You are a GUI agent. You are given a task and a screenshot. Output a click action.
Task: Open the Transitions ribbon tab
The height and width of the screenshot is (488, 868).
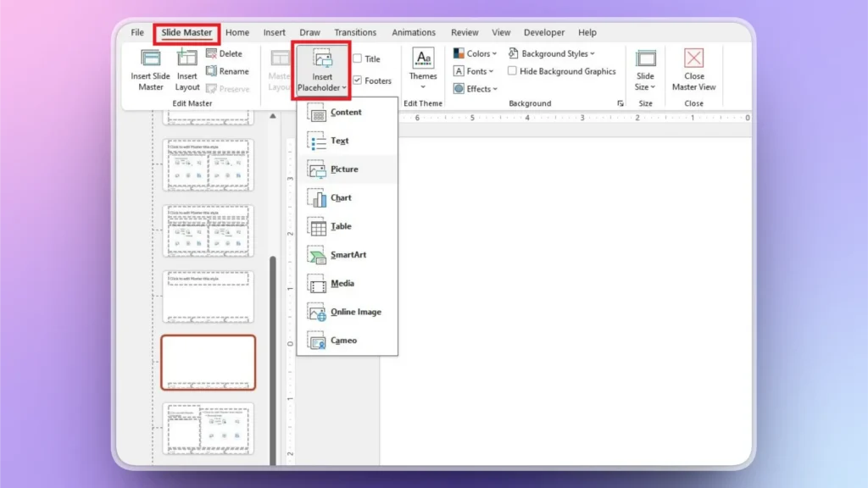pos(354,32)
